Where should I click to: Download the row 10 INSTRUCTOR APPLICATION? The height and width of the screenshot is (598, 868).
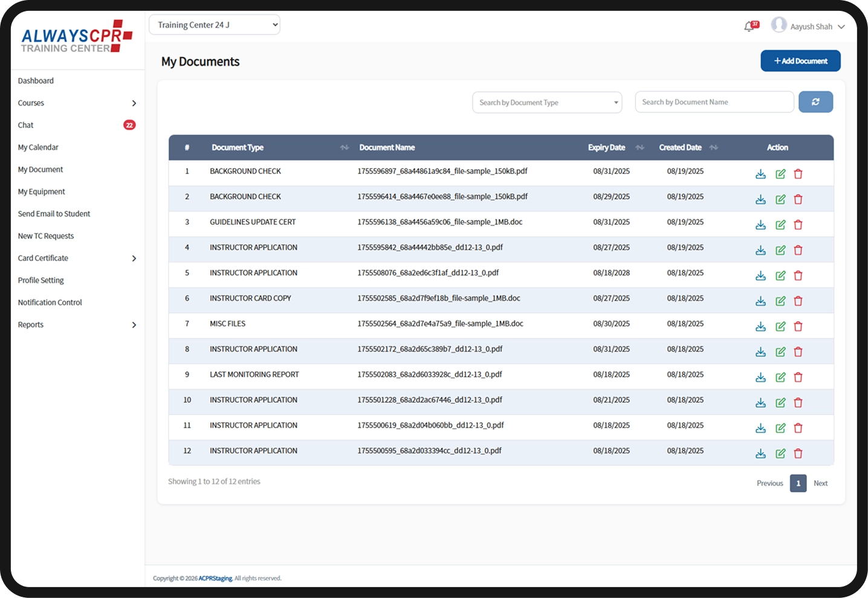tap(760, 402)
